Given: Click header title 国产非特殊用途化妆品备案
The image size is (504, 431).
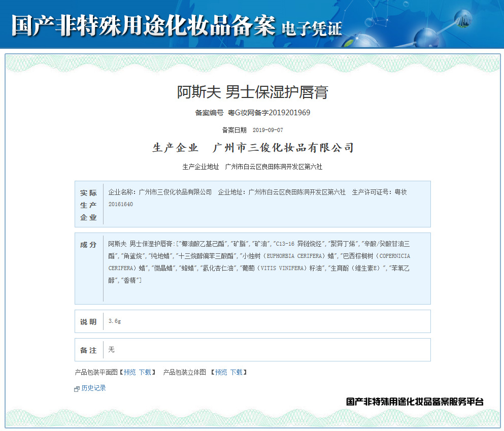Looking at the screenshot, I should coord(143,25).
